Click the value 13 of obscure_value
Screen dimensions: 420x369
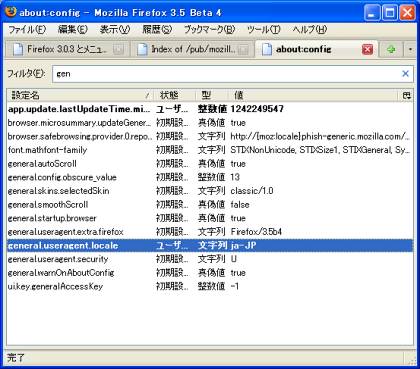point(235,177)
